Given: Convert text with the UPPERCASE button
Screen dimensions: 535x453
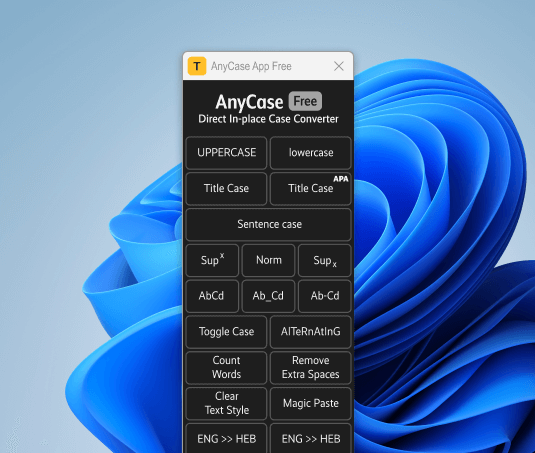Looking at the screenshot, I should pos(226,153).
